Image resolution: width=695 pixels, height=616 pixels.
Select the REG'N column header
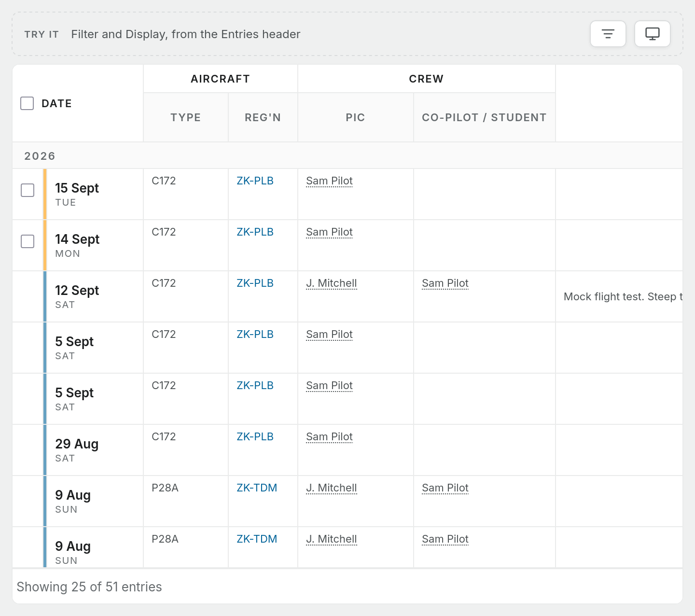pyautogui.click(x=263, y=117)
